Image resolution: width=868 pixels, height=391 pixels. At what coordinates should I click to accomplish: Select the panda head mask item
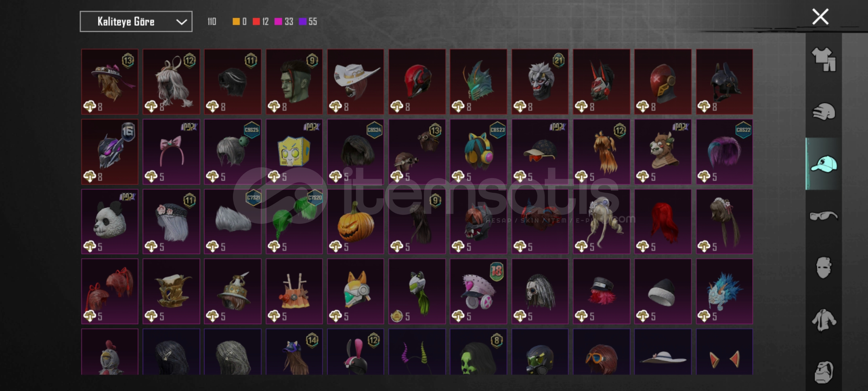click(x=110, y=222)
